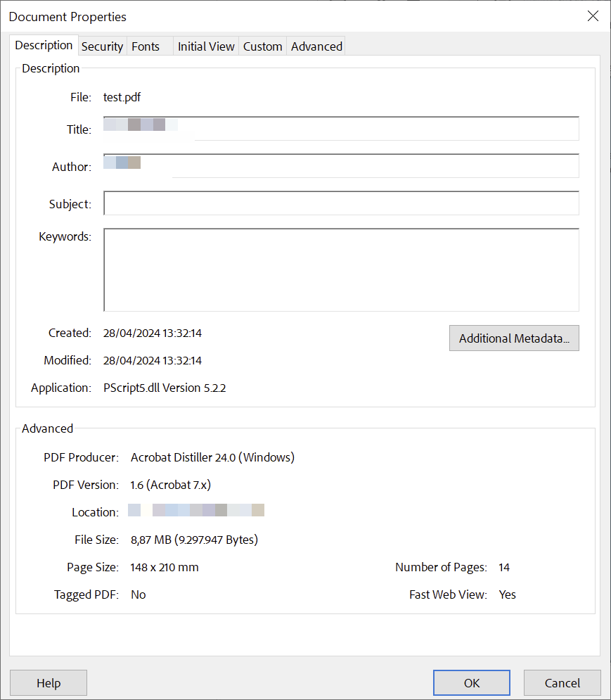The image size is (611, 700).
Task: Click the Acrobat Distiller producer text
Action: (212, 457)
